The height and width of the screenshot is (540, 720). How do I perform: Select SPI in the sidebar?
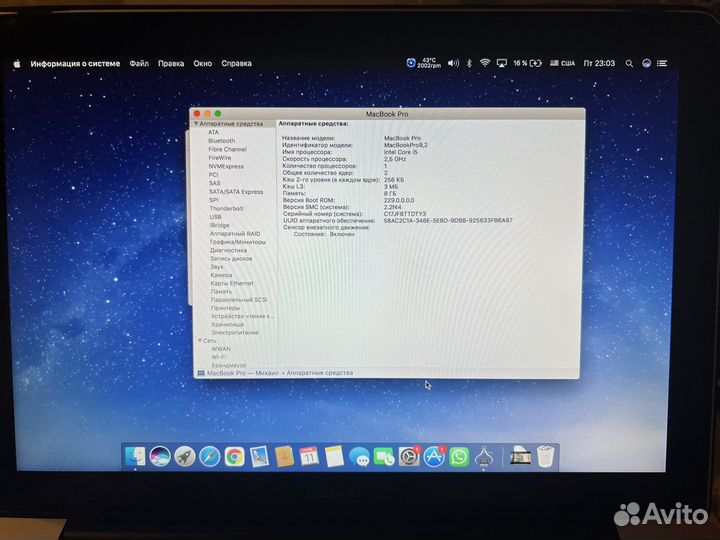coord(214,200)
